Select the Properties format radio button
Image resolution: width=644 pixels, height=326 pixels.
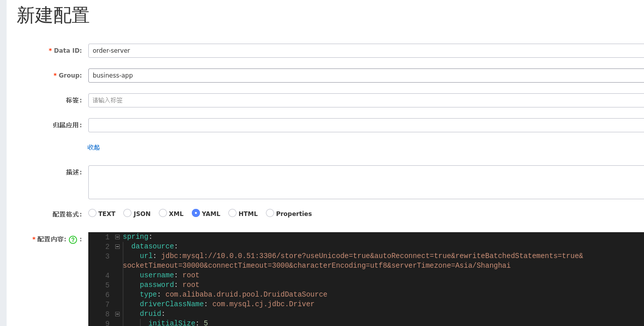point(270,213)
